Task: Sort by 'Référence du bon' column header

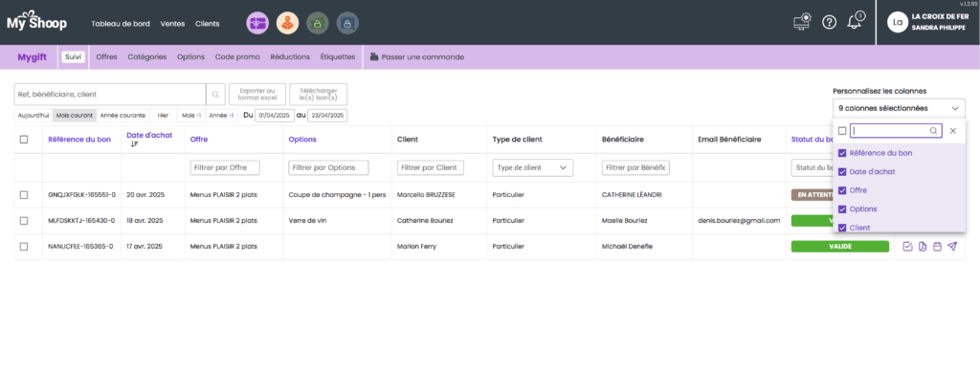Action: [79, 140]
